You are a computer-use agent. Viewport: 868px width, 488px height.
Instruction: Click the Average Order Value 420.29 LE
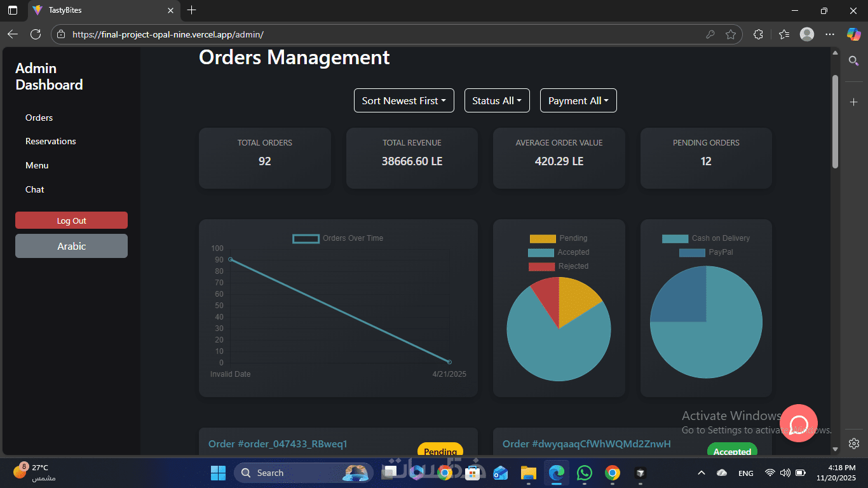pos(559,161)
